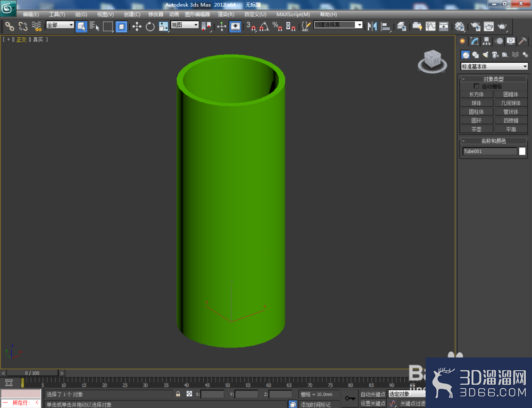Open the MAXScript(M) menu
Screen dimensions: 532x408
[293, 14]
